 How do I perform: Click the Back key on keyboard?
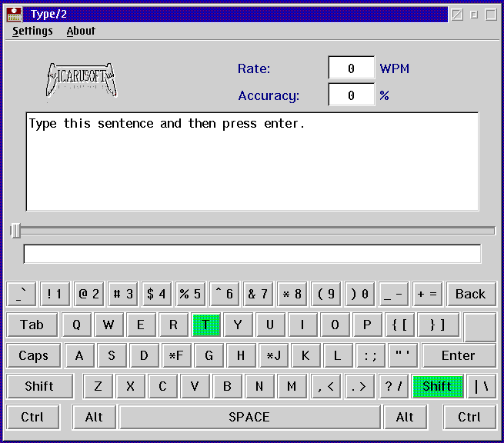click(x=470, y=294)
